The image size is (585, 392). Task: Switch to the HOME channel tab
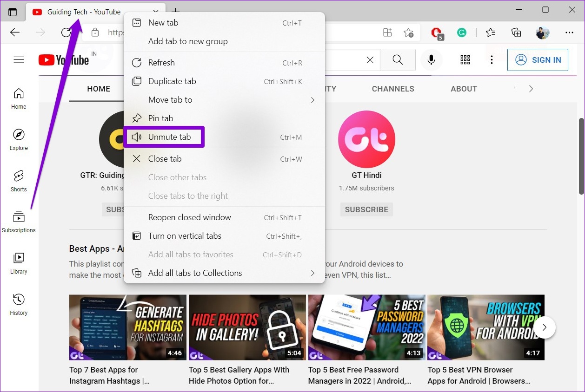click(99, 89)
